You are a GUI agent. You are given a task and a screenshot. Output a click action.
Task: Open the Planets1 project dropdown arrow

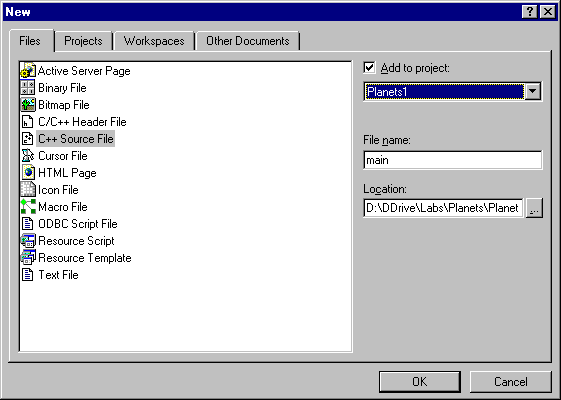coord(532,92)
